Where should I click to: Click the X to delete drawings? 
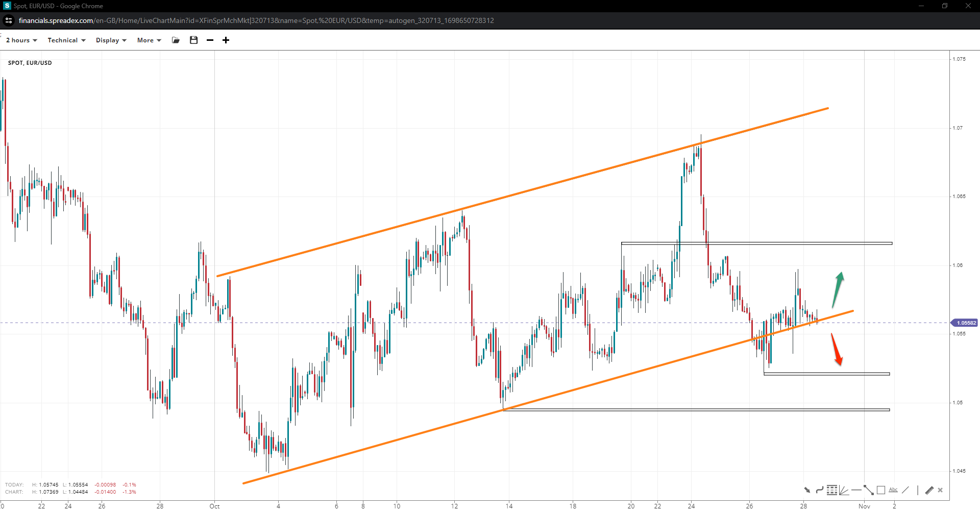(x=940, y=490)
